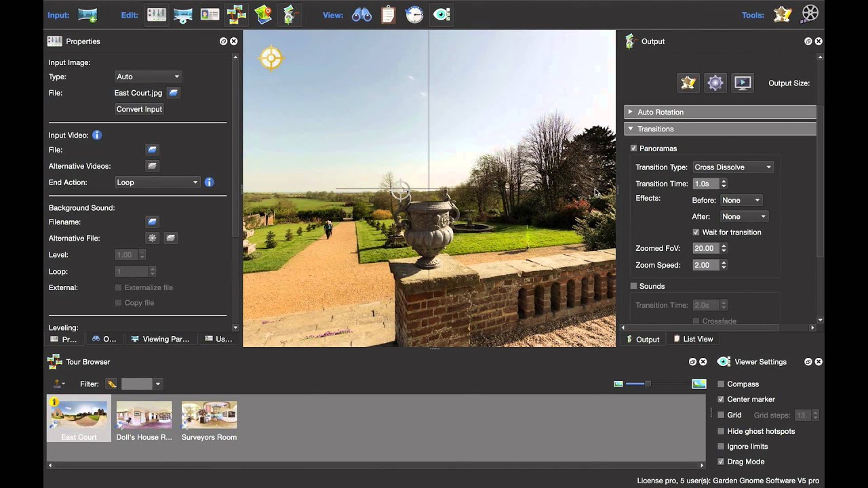Browse for Alternative Videos file
The height and width of the screenshot is (488, 868).
[x=153, y=166]
